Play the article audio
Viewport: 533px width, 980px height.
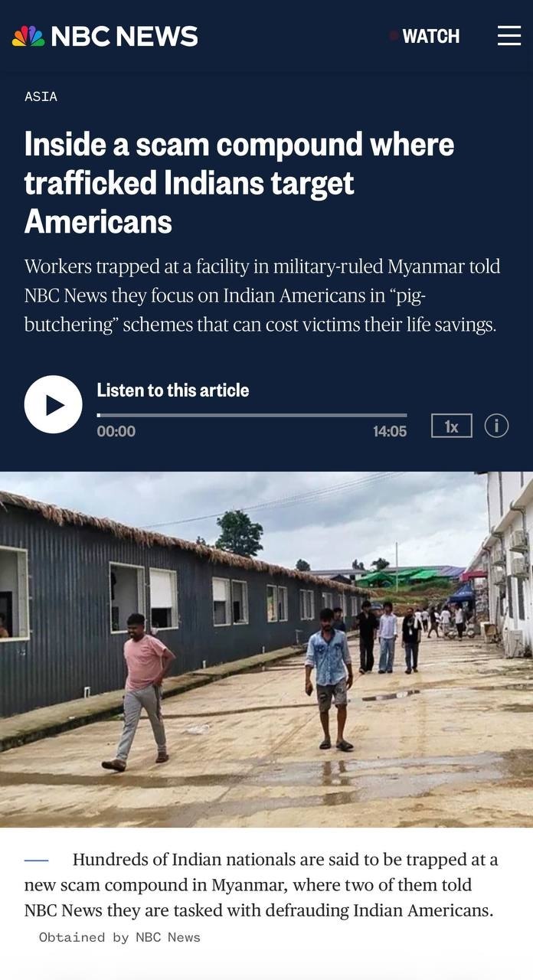point(53,404)
